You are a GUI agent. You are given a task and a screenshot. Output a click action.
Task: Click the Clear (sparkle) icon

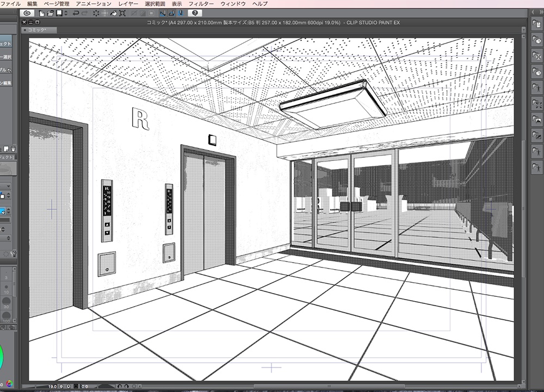pyautogui.click(x=96, y=13)
